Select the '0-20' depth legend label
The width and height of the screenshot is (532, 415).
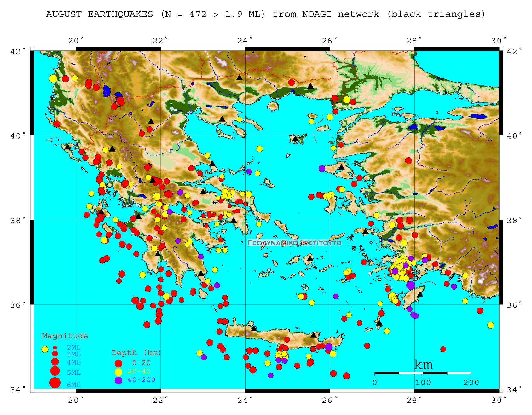point(142,363)
